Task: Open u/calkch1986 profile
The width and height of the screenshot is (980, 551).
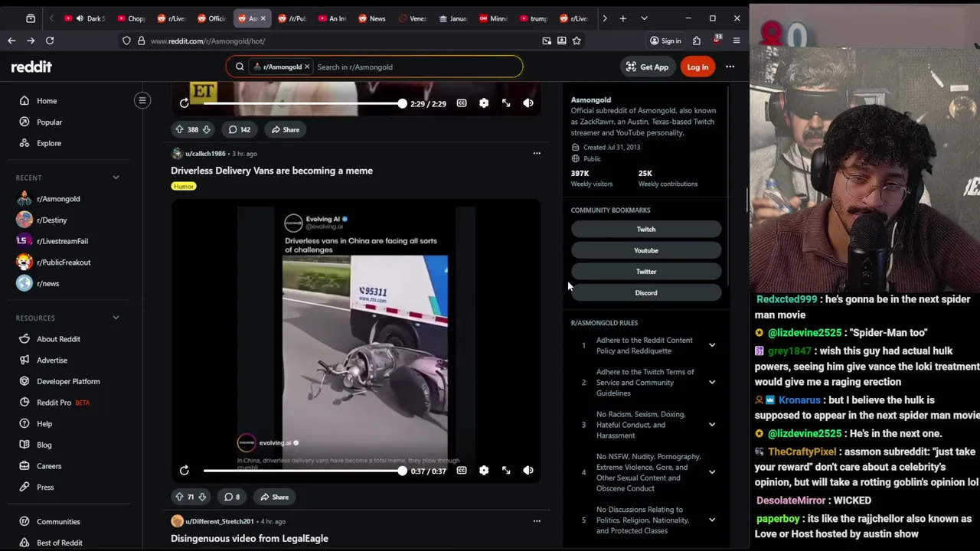Action: pyautogui.click(x=205, y=154)
